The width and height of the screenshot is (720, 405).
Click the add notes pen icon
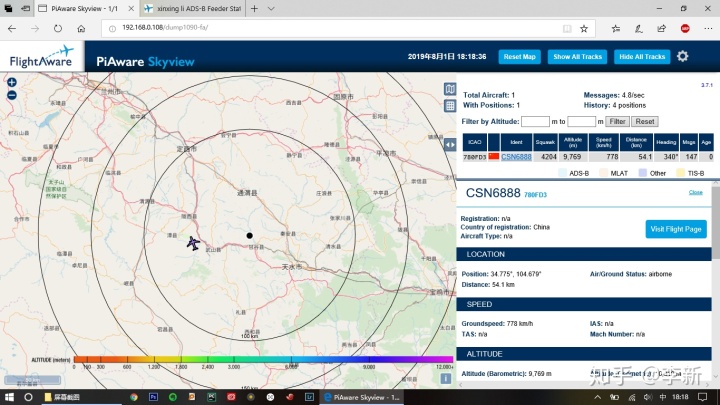tap(639, 28)
